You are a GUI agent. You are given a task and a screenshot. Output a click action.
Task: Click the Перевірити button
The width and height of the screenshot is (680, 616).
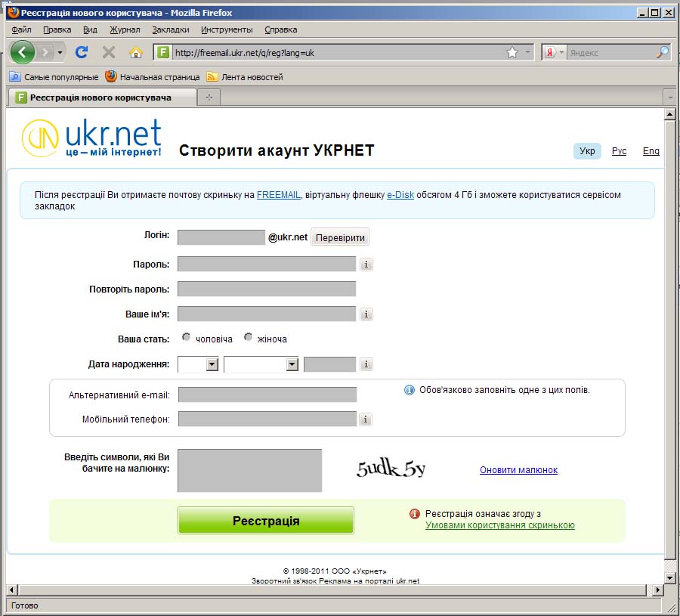pyautogui.click(x=340, y=237)
